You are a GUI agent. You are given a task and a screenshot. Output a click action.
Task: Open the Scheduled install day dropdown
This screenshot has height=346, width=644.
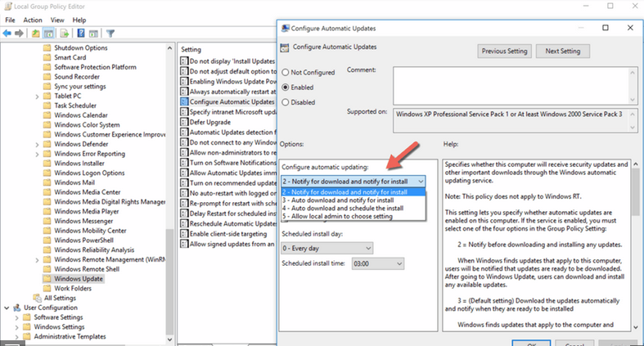point(327,249)
